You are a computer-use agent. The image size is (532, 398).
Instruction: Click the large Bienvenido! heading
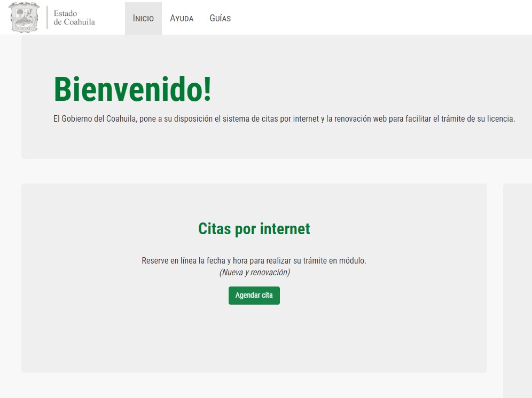(x=132, y=90)
